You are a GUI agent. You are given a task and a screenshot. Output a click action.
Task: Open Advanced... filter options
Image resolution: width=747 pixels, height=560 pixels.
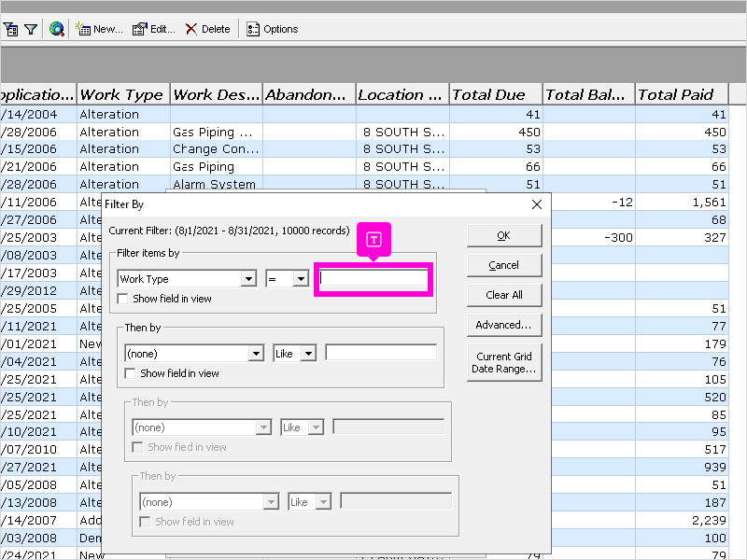point(504,325)
